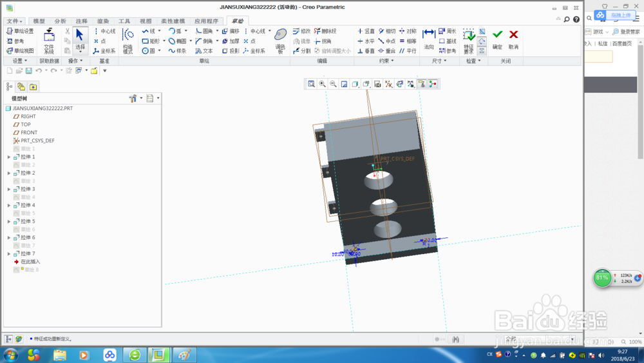Screen dimensions: 644x363
Task: Select the 椭圆 ellipse sketch tool
Action: coord(178,41)
